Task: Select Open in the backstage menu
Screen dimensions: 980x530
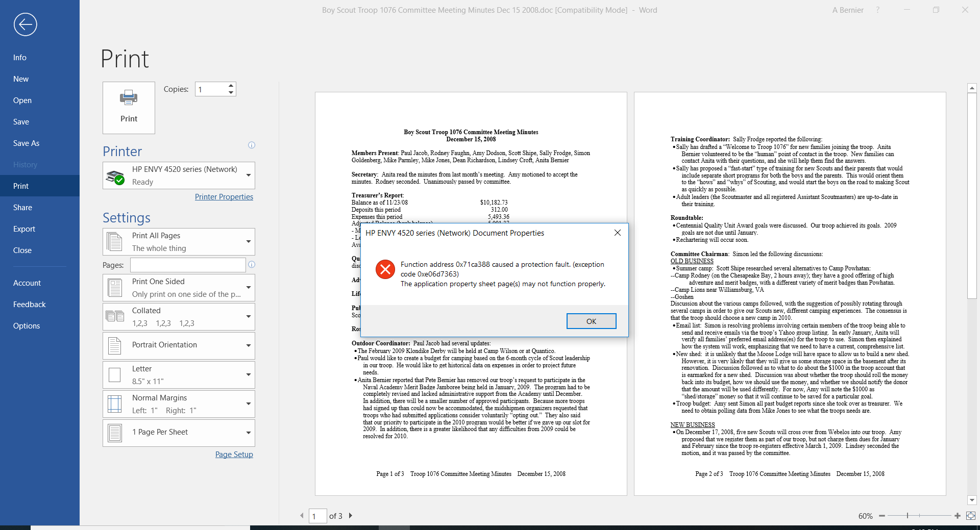Action: [40, 100]
